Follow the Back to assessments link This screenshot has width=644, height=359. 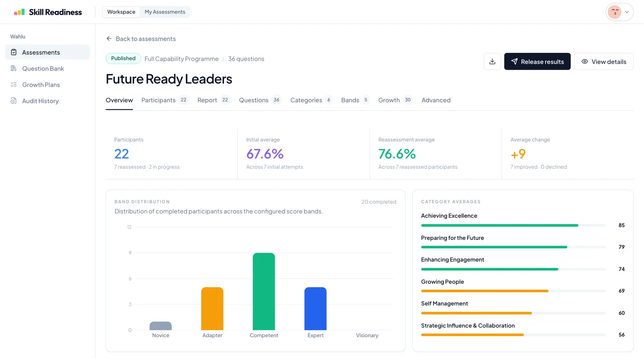pos(146,39)
